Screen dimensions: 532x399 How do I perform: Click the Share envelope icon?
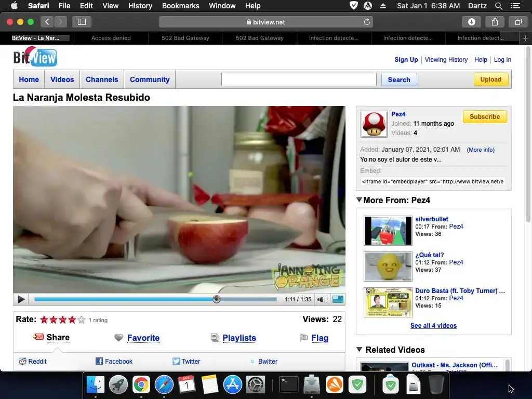click(x=38, y=337)
